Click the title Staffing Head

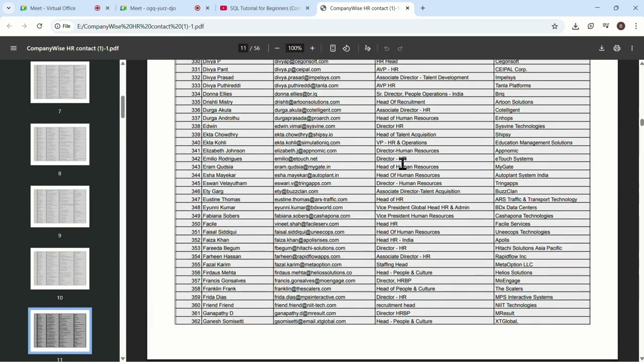392,264
